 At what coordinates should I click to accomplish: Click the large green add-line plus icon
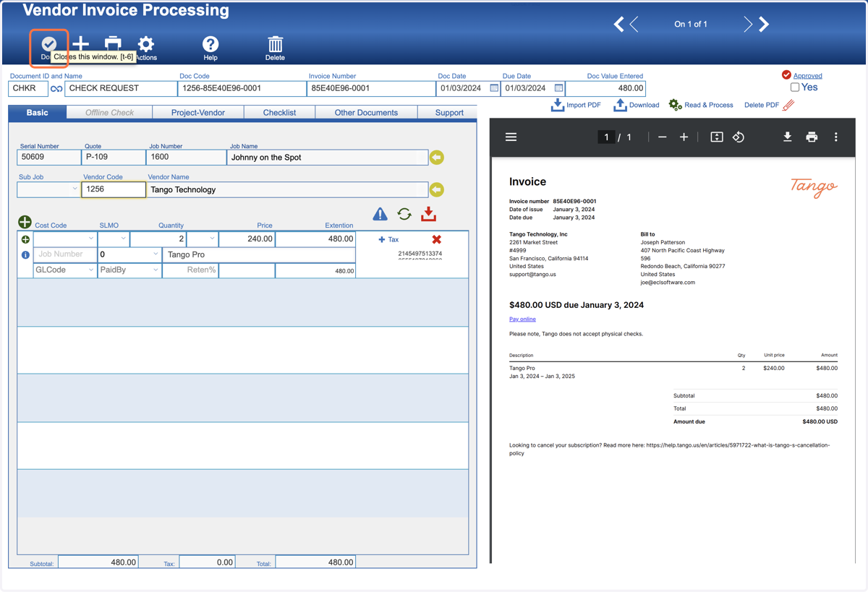point(25,222)
